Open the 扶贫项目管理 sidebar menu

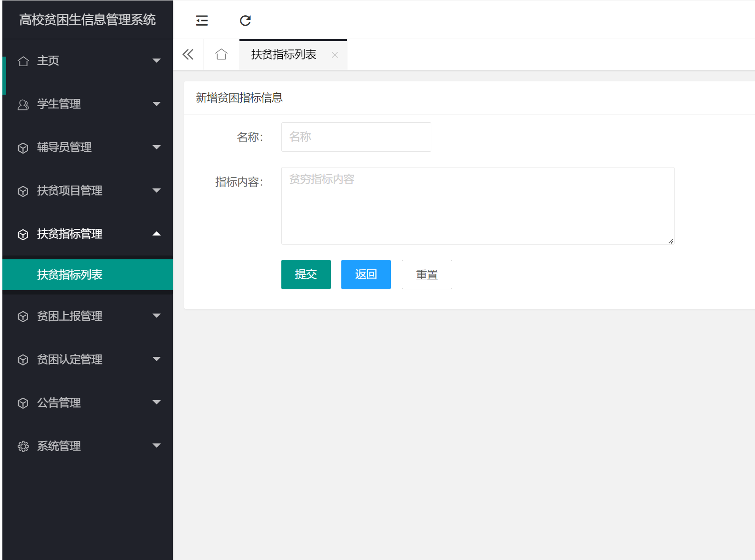point(88,191)
